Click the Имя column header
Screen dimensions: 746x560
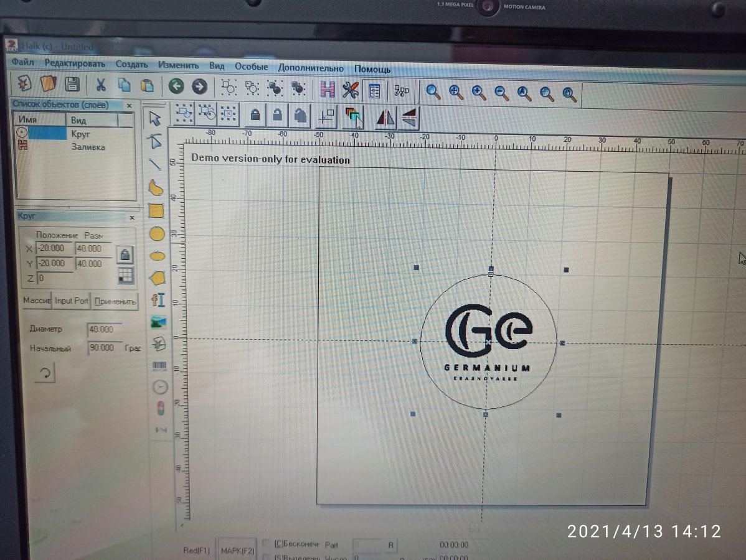coord(40,119)
